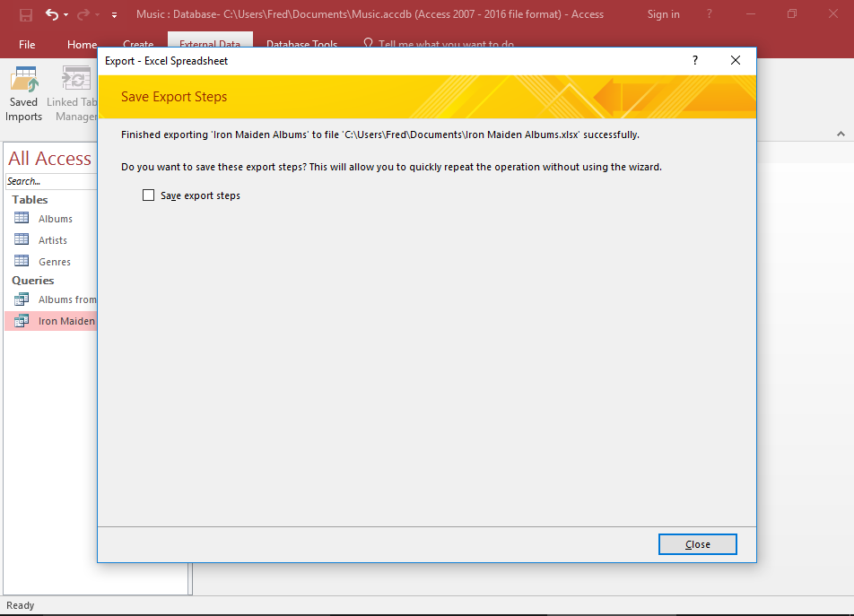Switch to the Database Tools tab
This screenshot has width=854, height=616.
click(302, 44)
